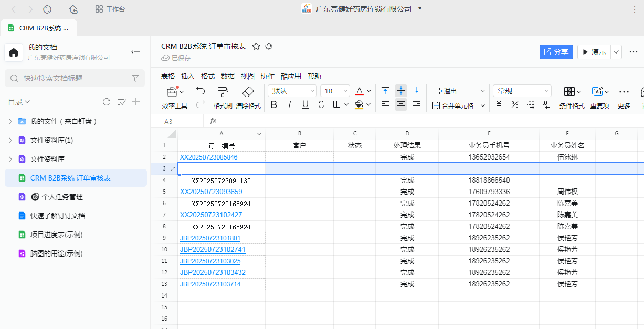Image resolution: width=644 pixels, height=329 pixels.
Task: Refresh the directory list
Action: (x=107, y=102)
